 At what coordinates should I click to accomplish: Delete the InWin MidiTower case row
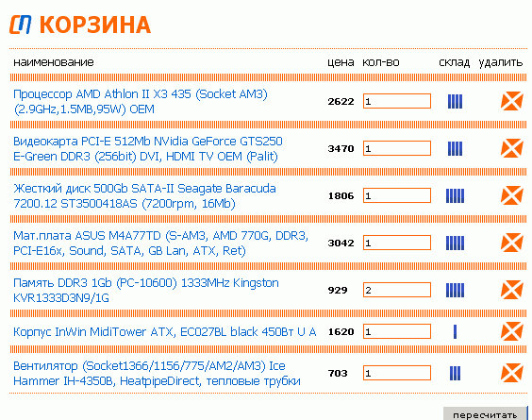pyautogui.click(x=511, y=331)
